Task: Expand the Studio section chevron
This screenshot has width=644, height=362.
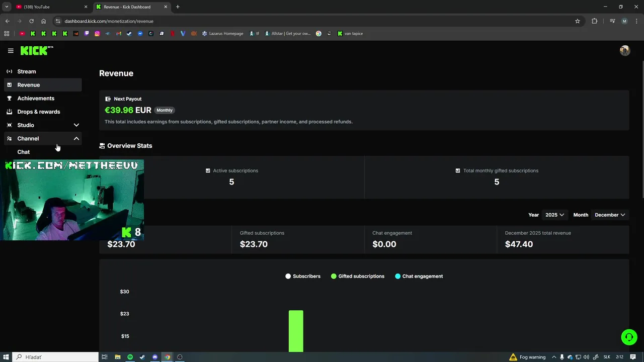Action: tap(76, 125)
